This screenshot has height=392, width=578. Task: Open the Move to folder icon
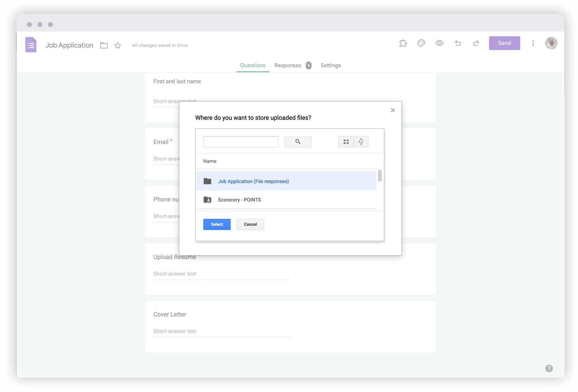pyautogui.click(x=104, y=45)
